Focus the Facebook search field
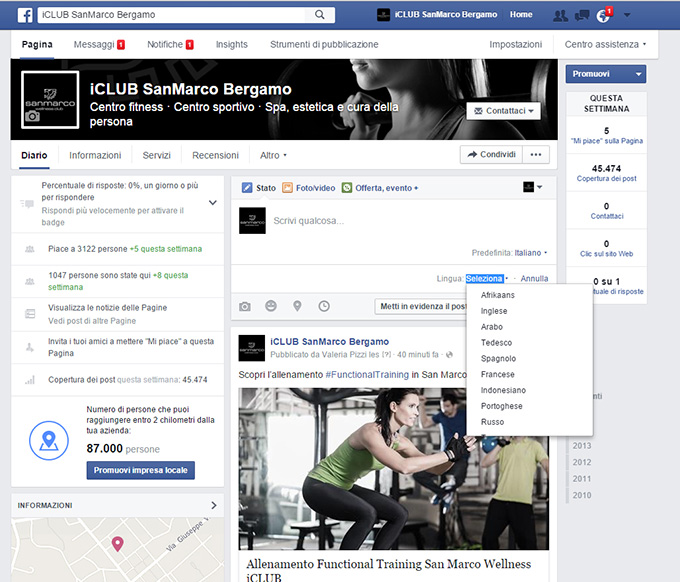The height and width of the screenshot is (582, 680). [173, 15]
